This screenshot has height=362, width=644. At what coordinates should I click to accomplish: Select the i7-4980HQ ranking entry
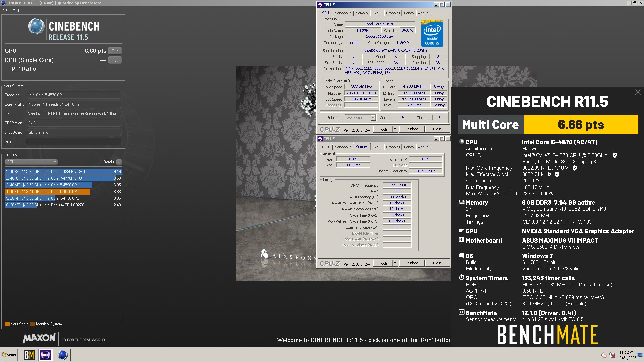point(63,172)
